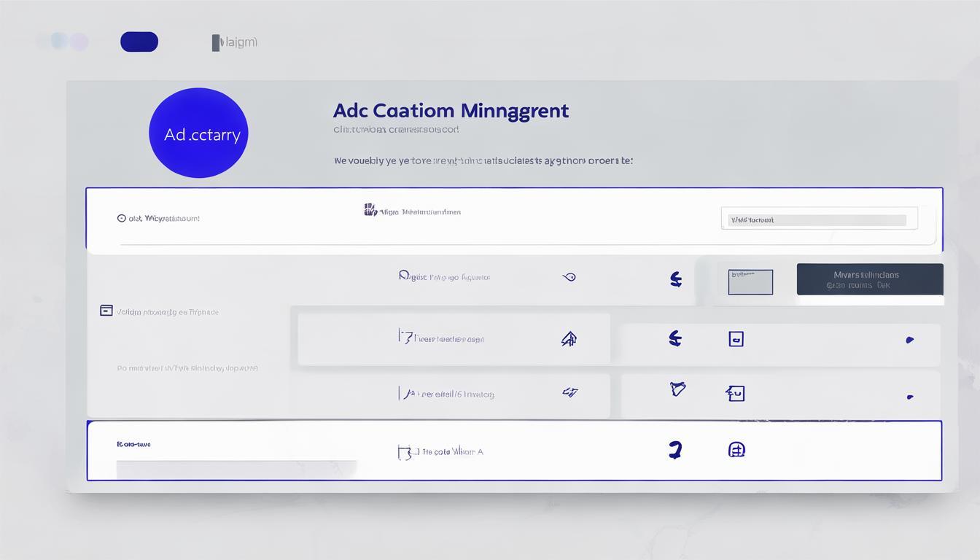Toggle the blue dot in second list row
Viewport: 980px width, 560px height.
coord(909,340)
